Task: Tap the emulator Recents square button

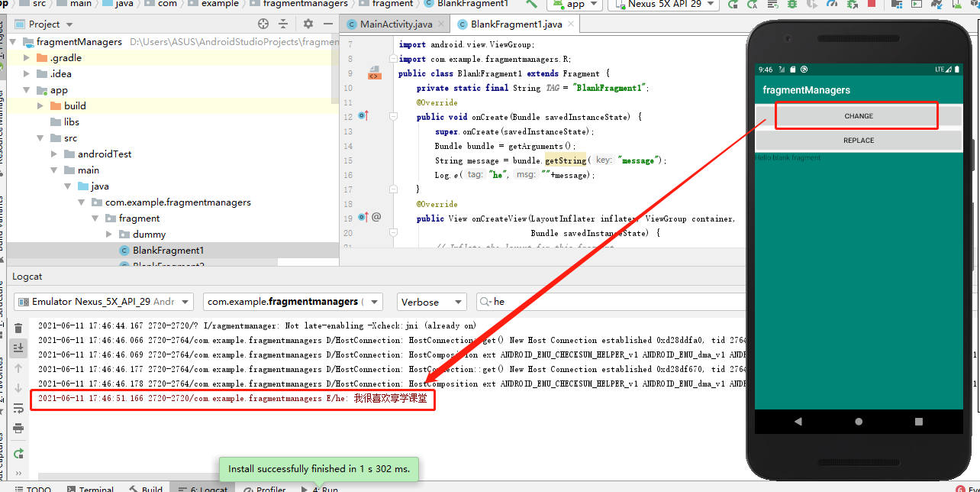Action: click(x=919, y=421)
